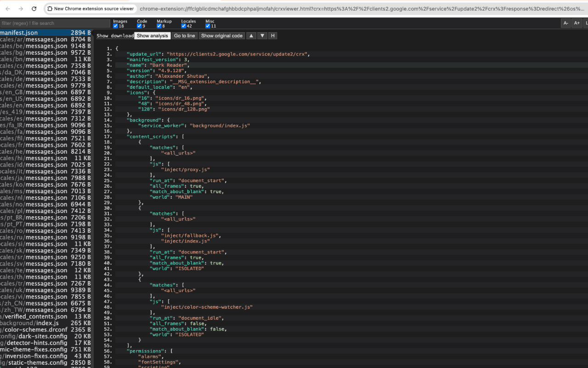Open static-themes.config file
This screenshot has width=588, height=368.
pos(46,362)
